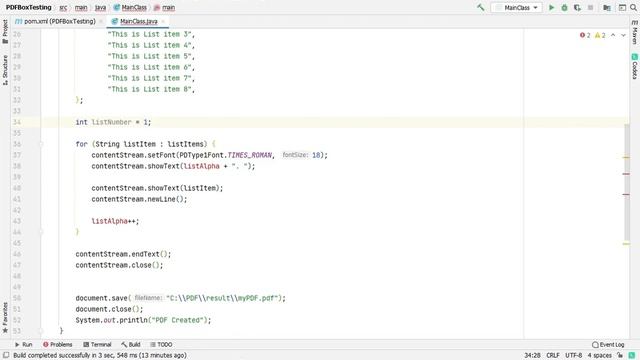Click listAlpha++ statement on line 43

tap(115, 221)
